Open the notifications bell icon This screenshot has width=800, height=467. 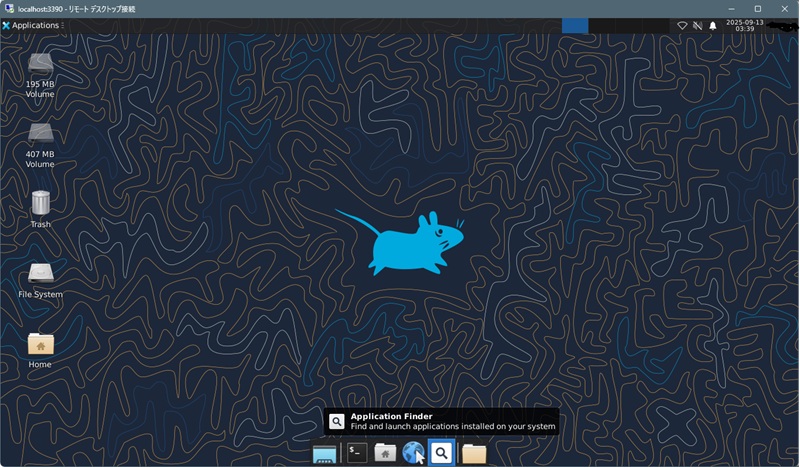coord(713,26)
